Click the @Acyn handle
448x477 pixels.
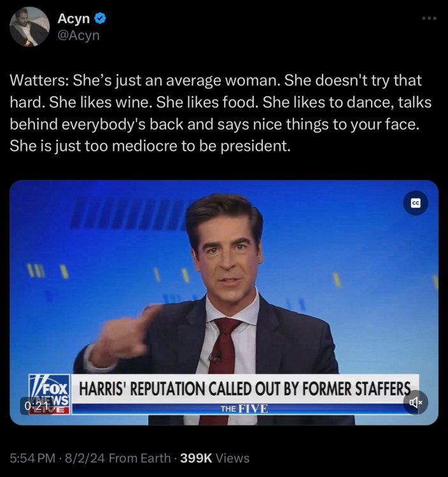coord(78,35)
